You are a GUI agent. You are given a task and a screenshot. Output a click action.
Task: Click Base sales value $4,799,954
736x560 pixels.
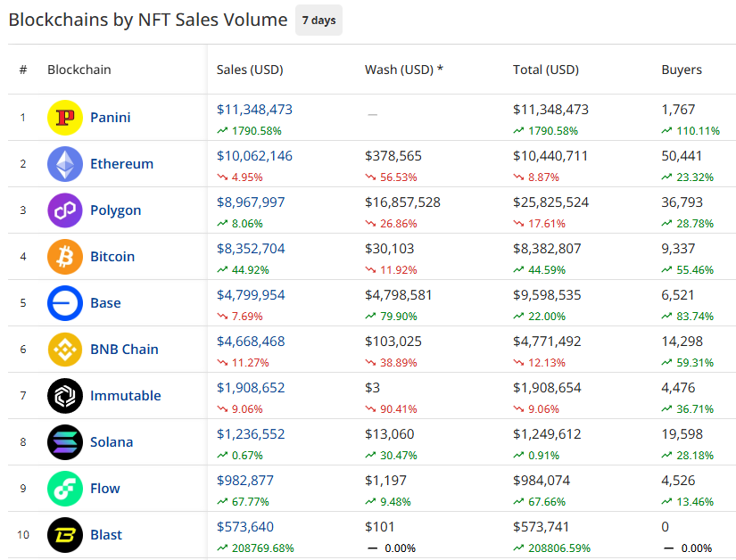[251, 295]
